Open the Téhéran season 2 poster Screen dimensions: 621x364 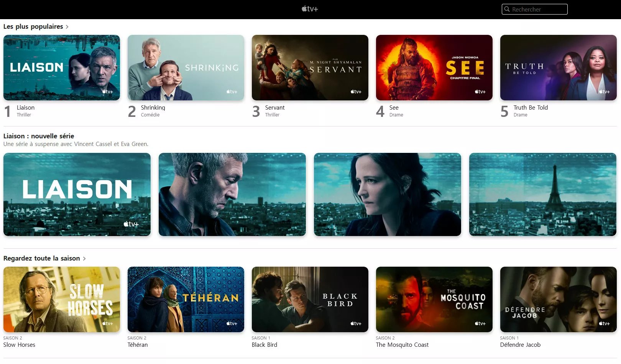click(186, 300)
